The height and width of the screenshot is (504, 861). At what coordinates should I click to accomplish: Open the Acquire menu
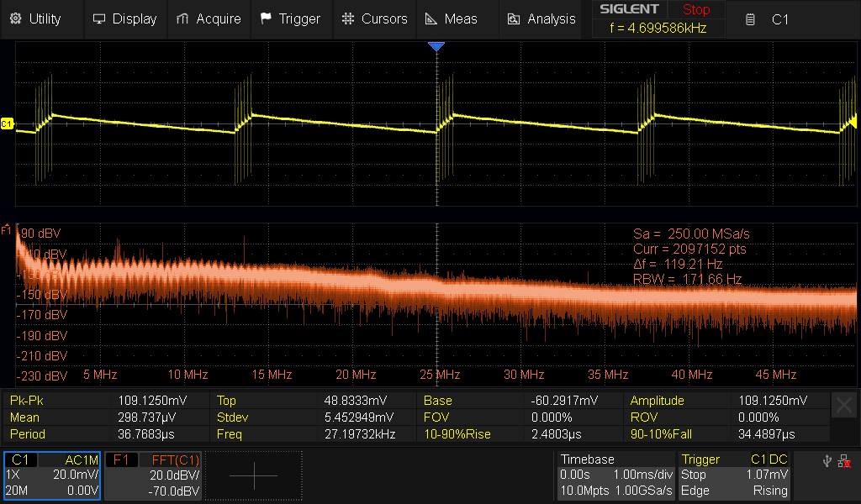[x=209, y=18]
